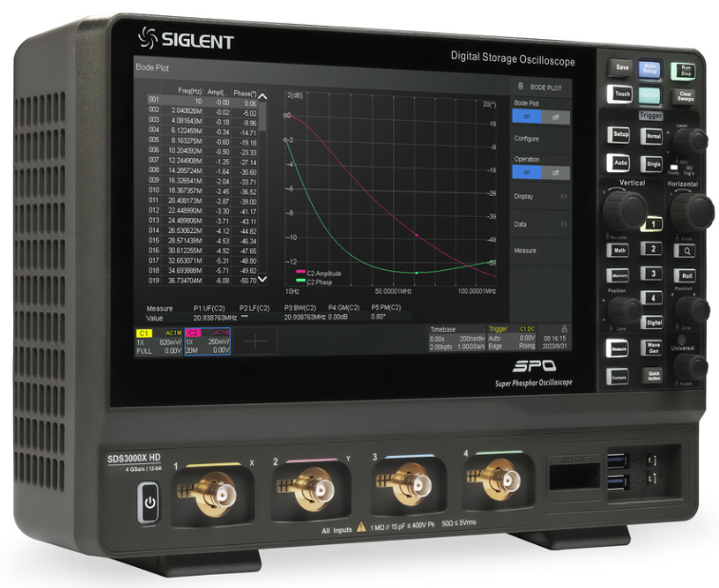The height and width of the screenshot is (588, 719).
Task: Turn Bode Plot off
Action: (x=555, y=117)
